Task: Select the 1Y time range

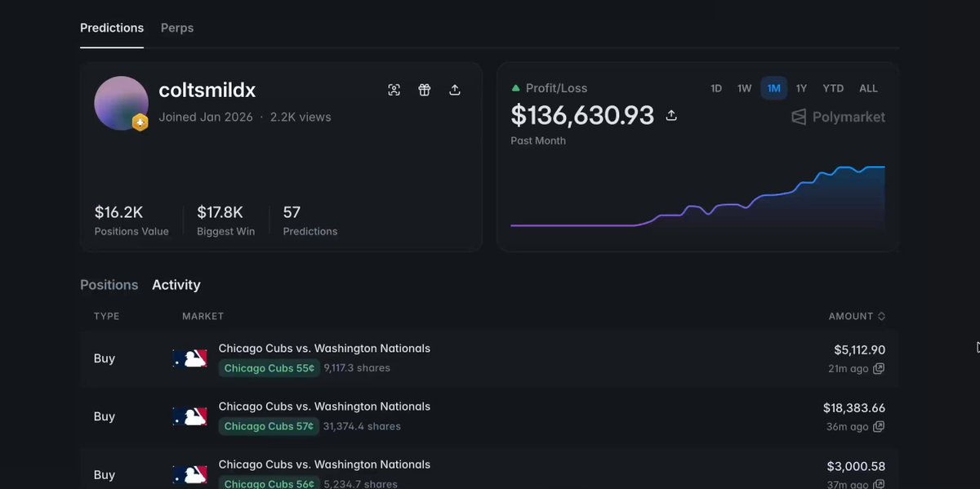Action: click(802, 88)
